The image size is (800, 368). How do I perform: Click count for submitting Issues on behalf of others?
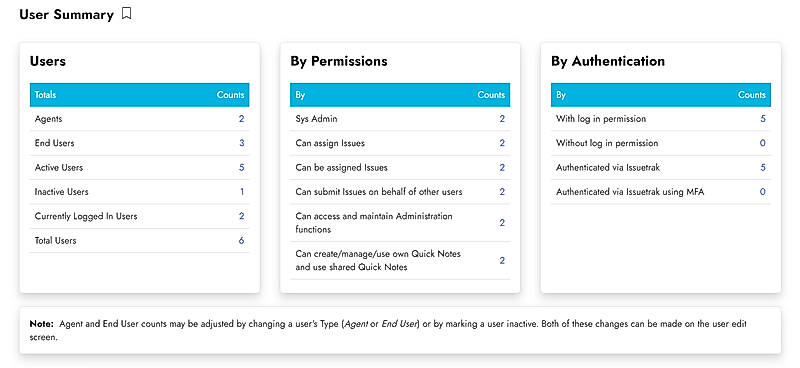[502, 192]
